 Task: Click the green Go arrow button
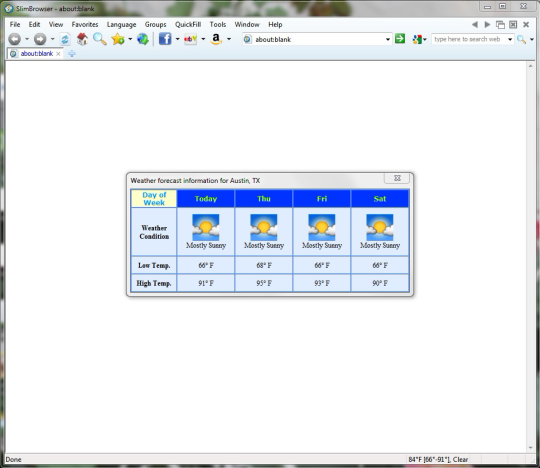pos(400,39)
